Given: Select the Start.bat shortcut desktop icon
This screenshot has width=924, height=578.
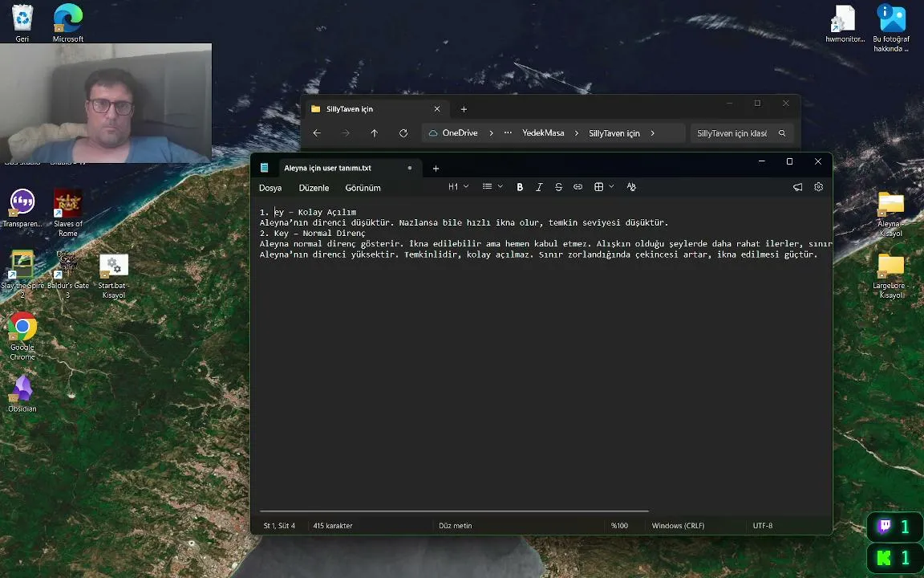Looking at the screenshot, I should point(114,276).
